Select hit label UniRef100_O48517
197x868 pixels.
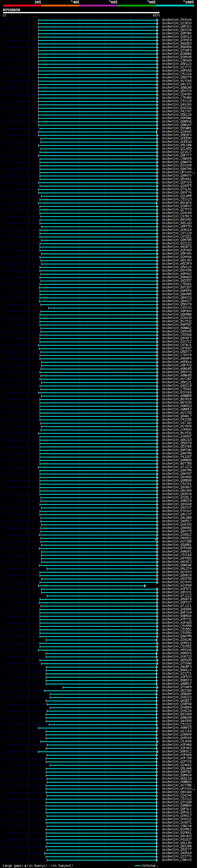[x=176, y=521]
